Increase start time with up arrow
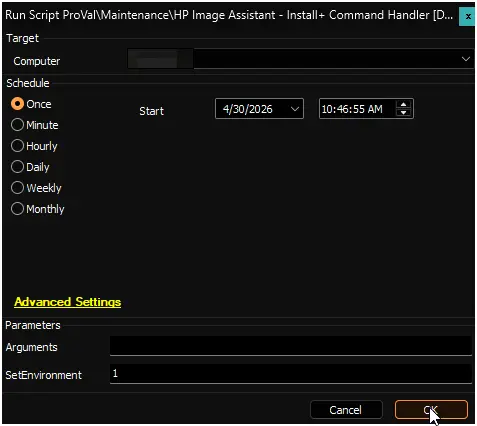 click(403, 105)
